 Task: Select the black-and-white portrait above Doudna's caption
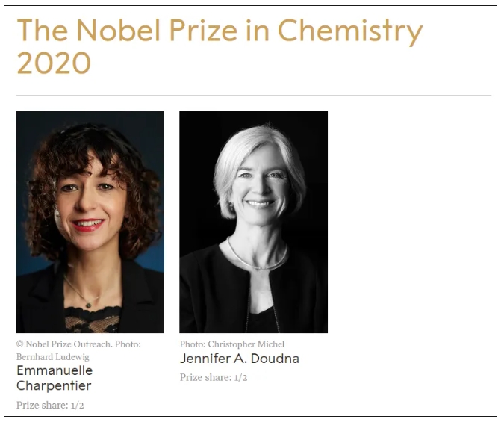pyautogui.click(x=253, y=222)
